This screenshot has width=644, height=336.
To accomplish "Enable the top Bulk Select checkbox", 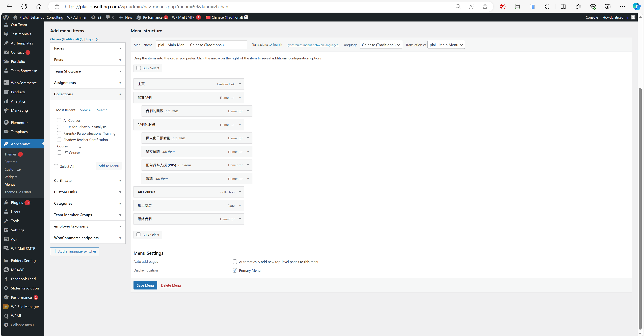I will 139,68.
